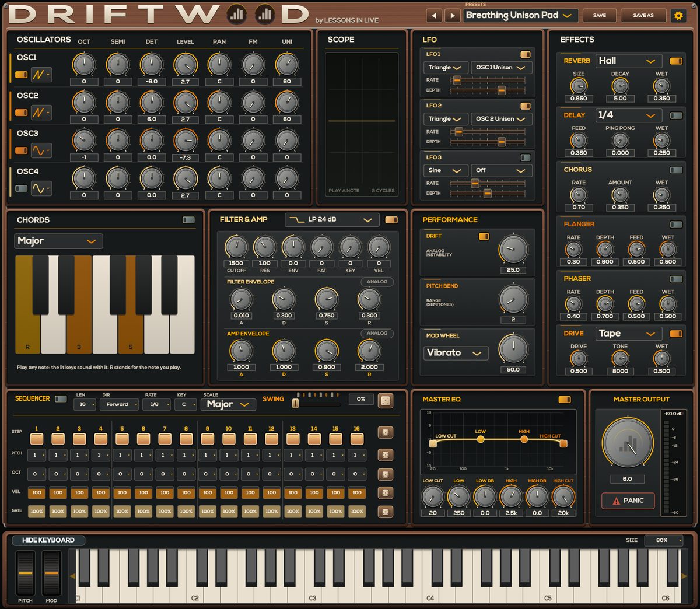This screenshot has width=700, height=609.
Task: Toggle LFO 1 power switch
Action: (526, 54)
